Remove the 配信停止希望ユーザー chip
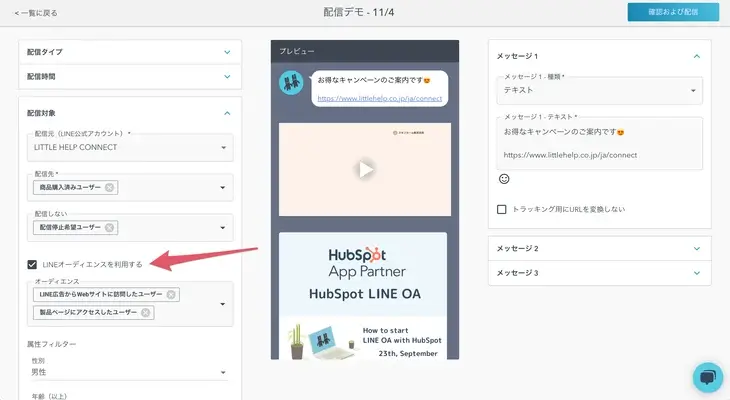Screen dimensions: 730x400 pos(109,228)
